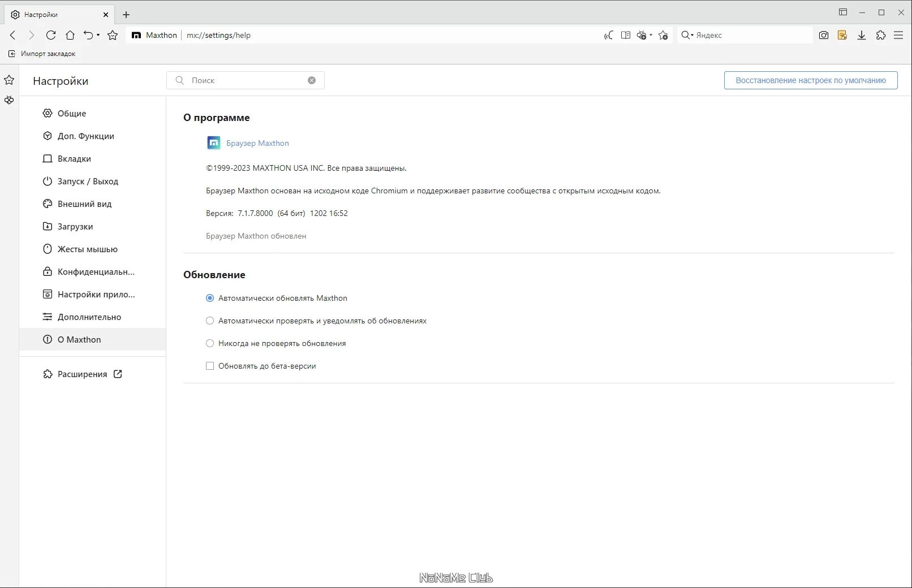Open the reader mode book icon
The image size is (912, 588).
(x=625, y=35)
